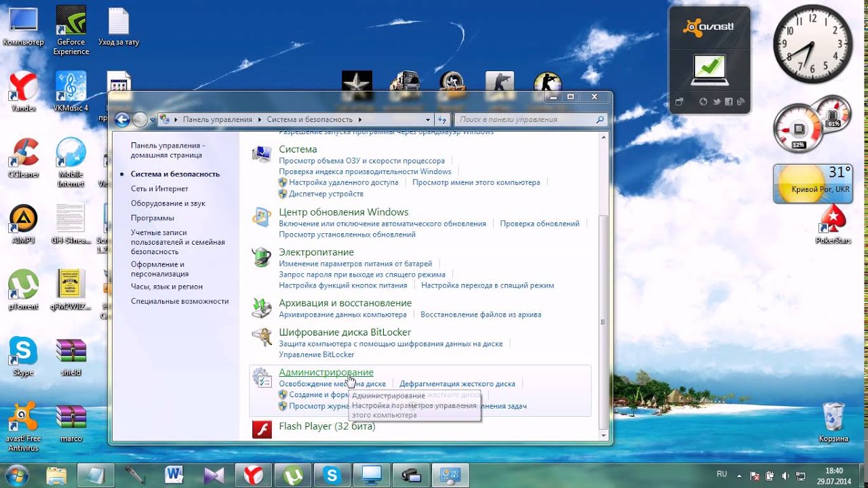868x488 pixels.
Task: Open Часы, язык и регион in the sidebar
Action: coord(167,287)
